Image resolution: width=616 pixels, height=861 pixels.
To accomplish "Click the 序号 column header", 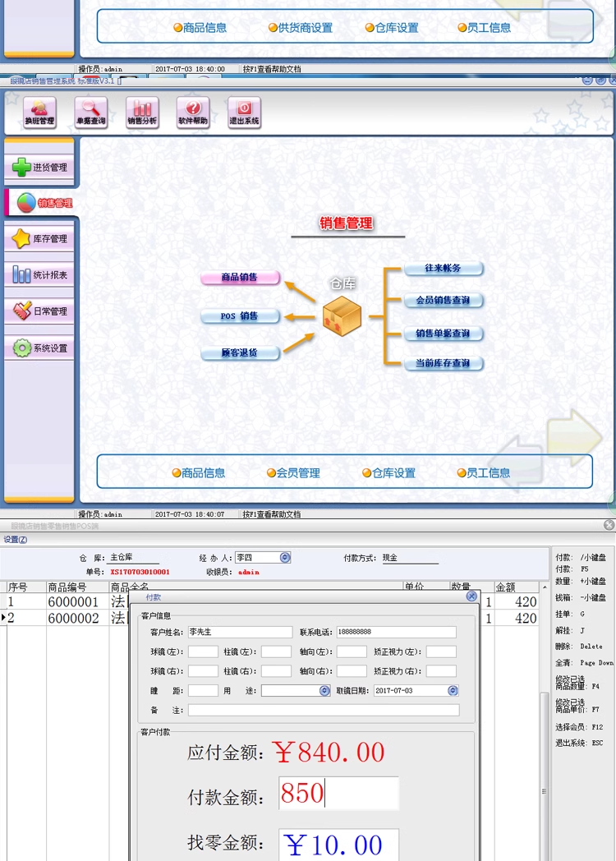I will (26, 587).
